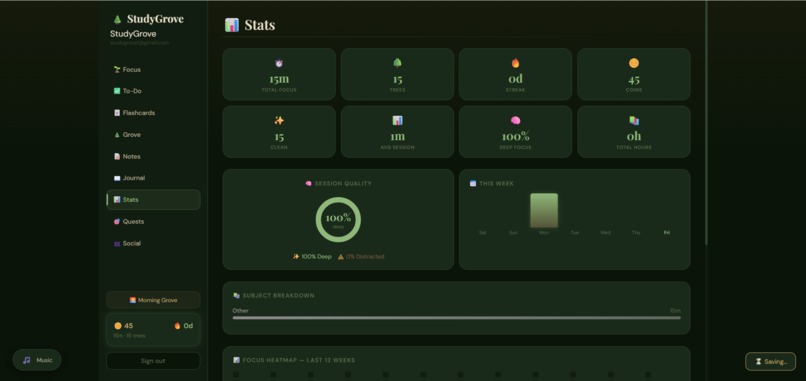Click the Other subject progress bar
Viewport: 806px width, 381px height.
pyautogui.click(x=456, y=318)
